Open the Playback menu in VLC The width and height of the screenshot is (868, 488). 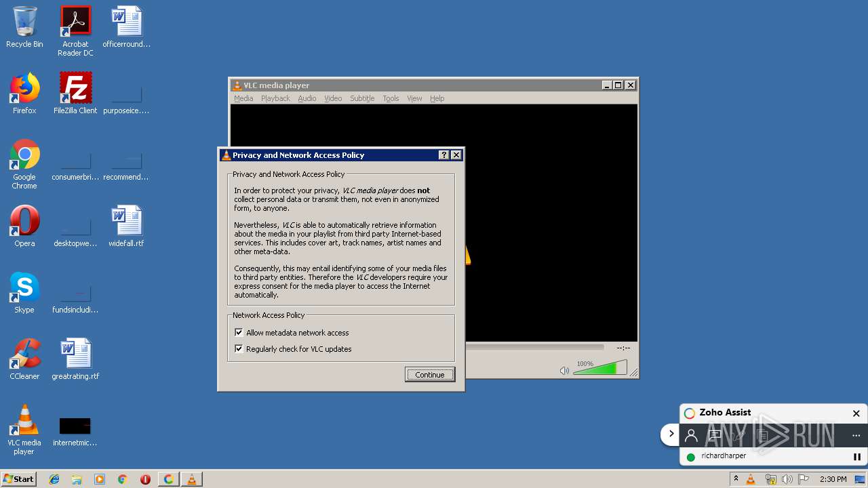click(275, 98)
